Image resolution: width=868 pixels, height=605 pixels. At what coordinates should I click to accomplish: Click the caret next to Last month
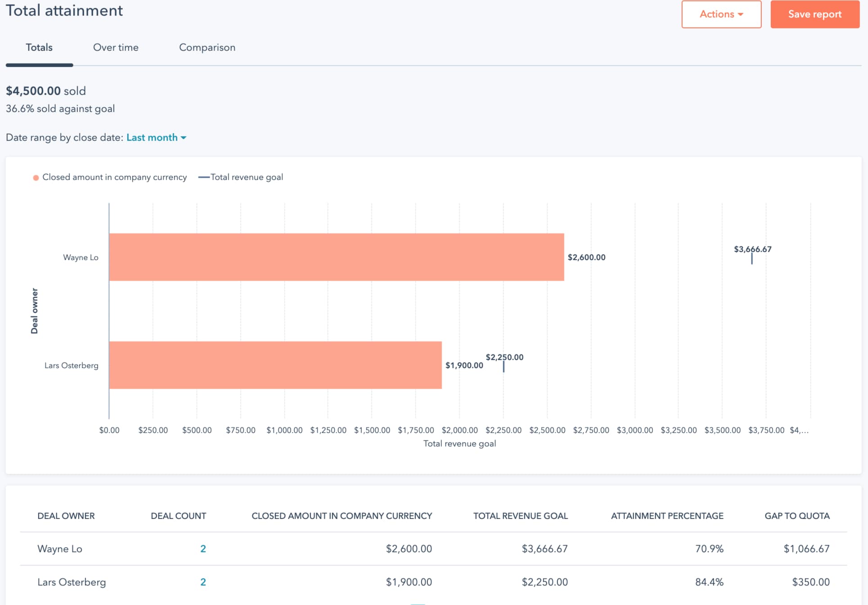(x=184, y=138)
